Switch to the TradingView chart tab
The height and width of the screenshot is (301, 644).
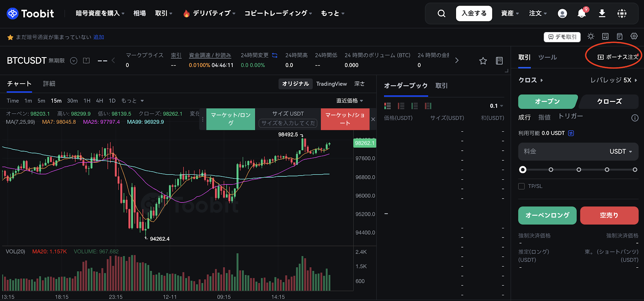[x=331, y=84]
